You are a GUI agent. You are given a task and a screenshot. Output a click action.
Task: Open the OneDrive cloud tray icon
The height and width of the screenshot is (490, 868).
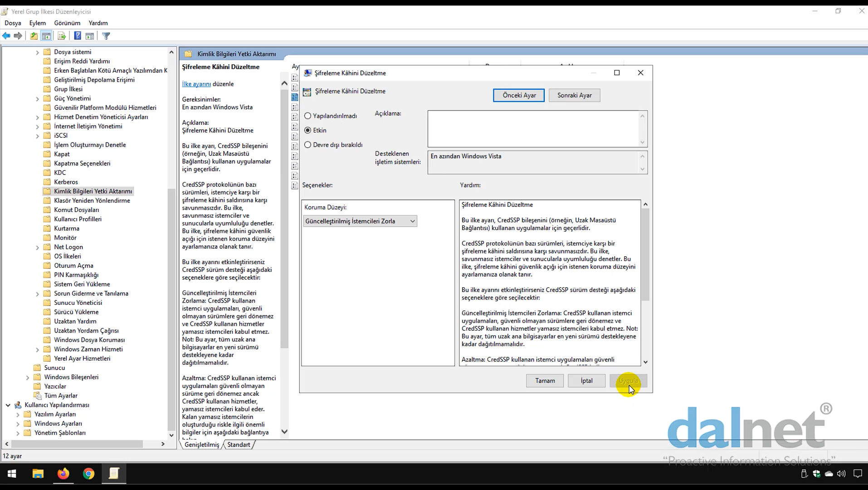[x=829, y=474]
